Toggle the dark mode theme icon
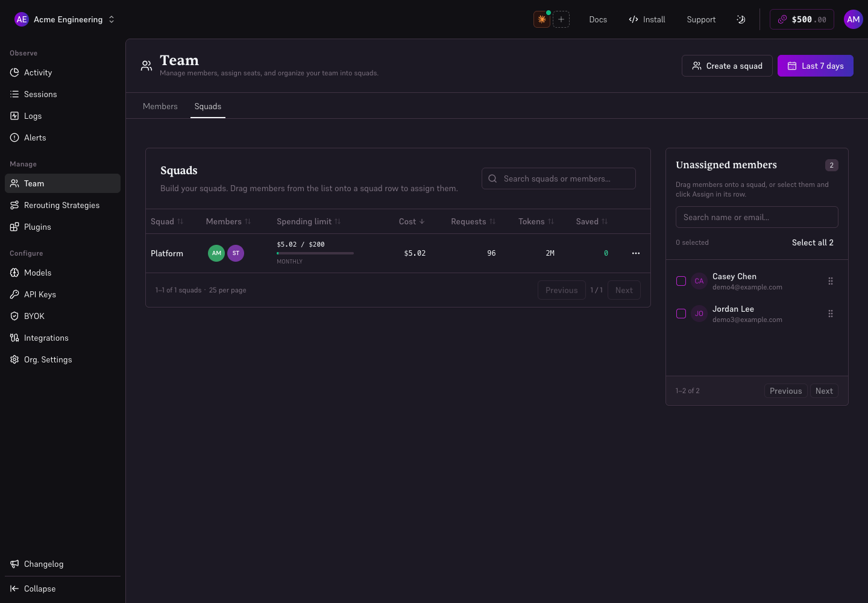Viewport: 868px width, 603px height. coord(741,19)
